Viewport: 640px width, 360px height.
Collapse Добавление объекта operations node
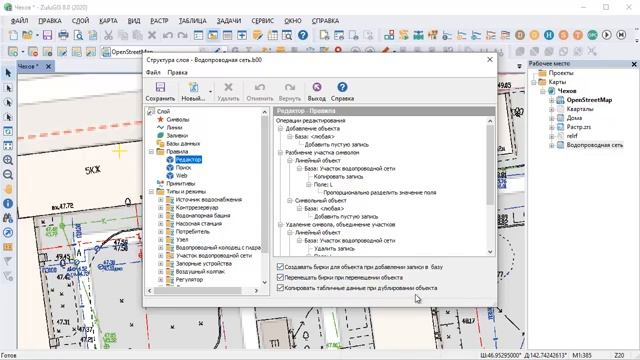point(280,129)
